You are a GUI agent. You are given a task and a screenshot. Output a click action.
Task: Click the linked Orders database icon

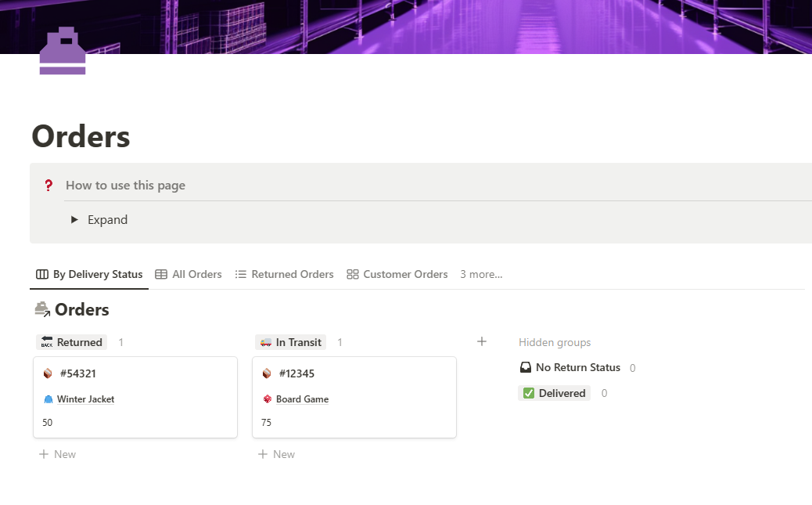(x=42, y=309)
